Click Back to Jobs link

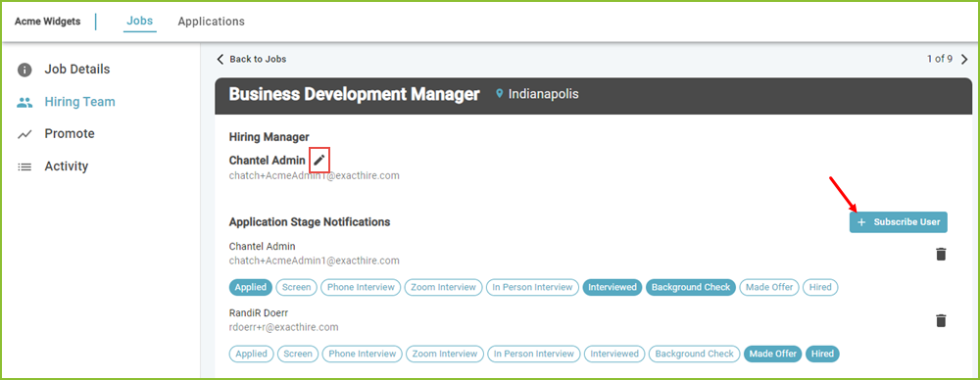click(x=258, y=59)
